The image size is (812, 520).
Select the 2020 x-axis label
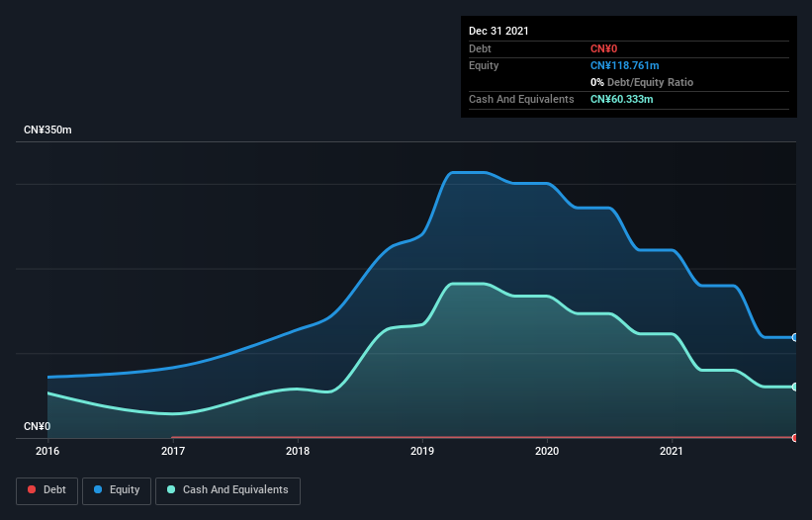pyautogui.click(x=547, y=452)
